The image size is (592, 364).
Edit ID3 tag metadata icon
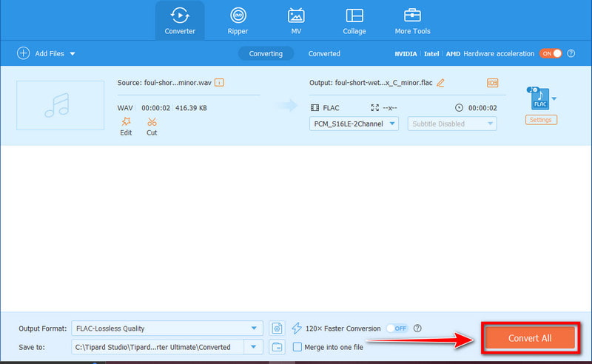click(492, 83)
